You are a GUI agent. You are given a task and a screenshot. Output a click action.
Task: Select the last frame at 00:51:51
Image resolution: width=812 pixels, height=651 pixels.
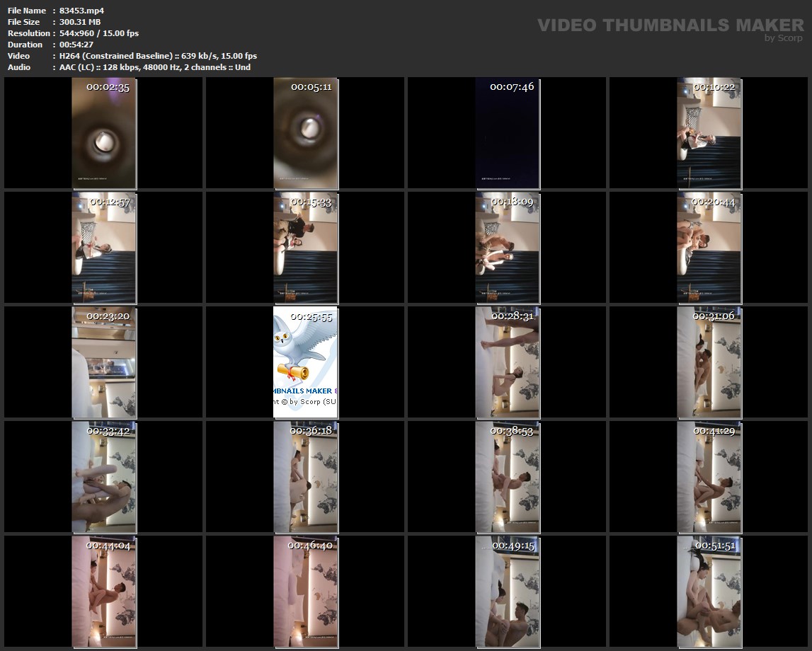point(709,592)
